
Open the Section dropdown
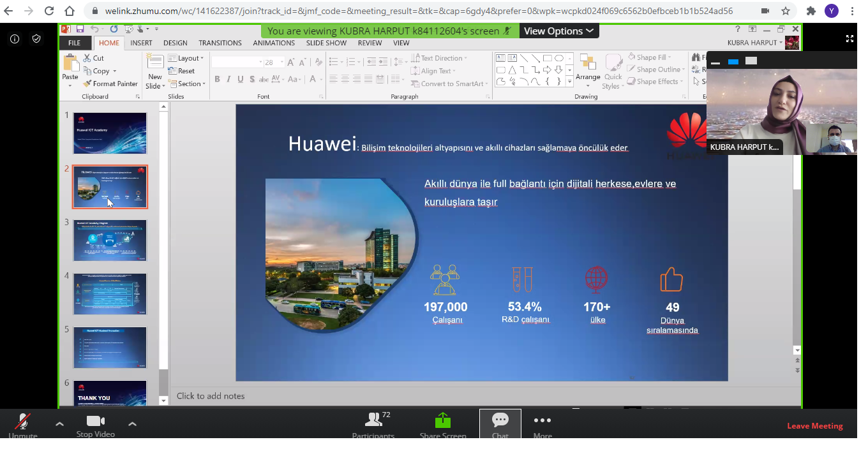tap(187, 84)
